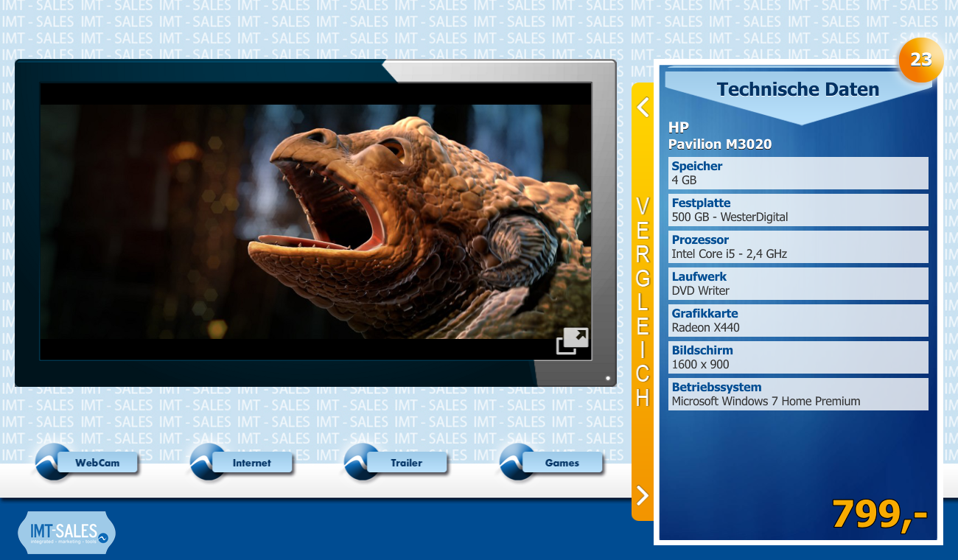
Task: Open the VERGLEICH comparison tab
Action: pos(643,301)
